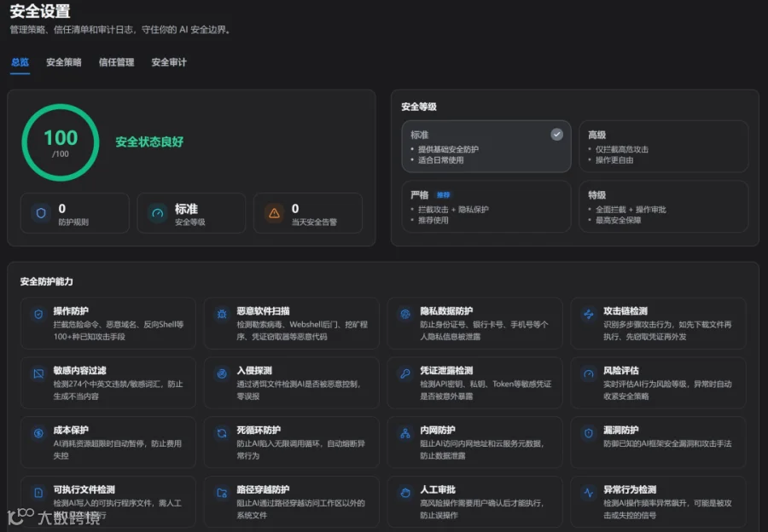Click the 安全状态良好 status text
768x532 pixels.
coord(149,142)
